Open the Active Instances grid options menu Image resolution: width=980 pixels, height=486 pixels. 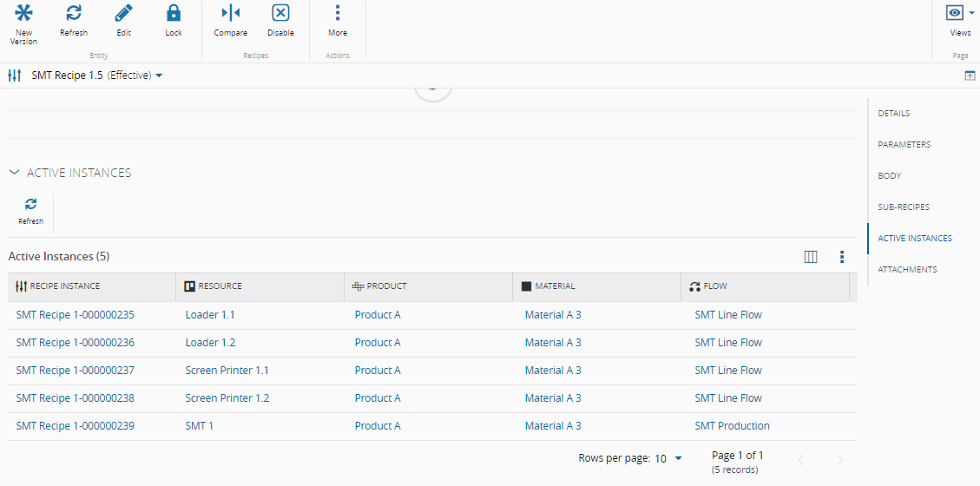[x=841, y=257]
